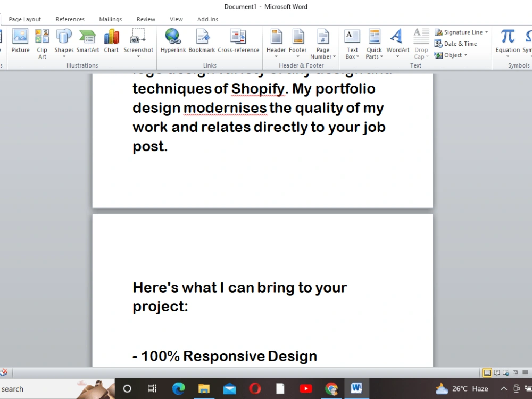This screenshot has height=399, width=532.
Task: Open Task View on the taskbar
Action: (152, 389)
